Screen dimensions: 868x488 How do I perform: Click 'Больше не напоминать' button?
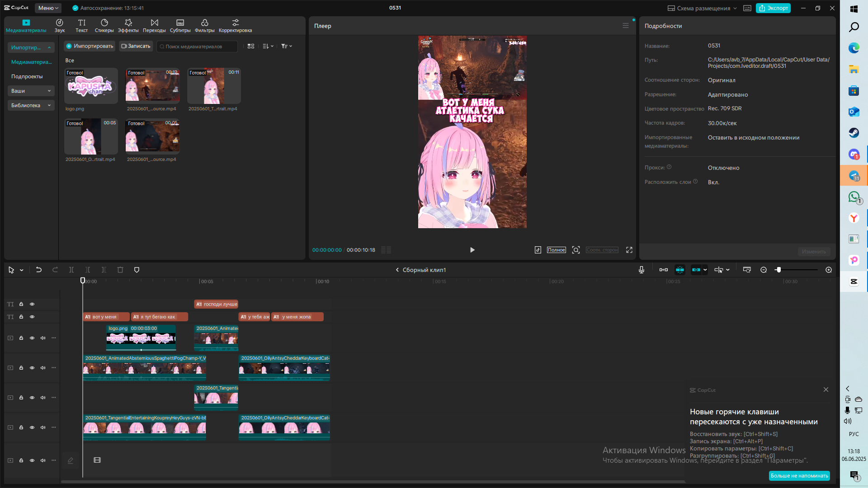pos(799,476)
